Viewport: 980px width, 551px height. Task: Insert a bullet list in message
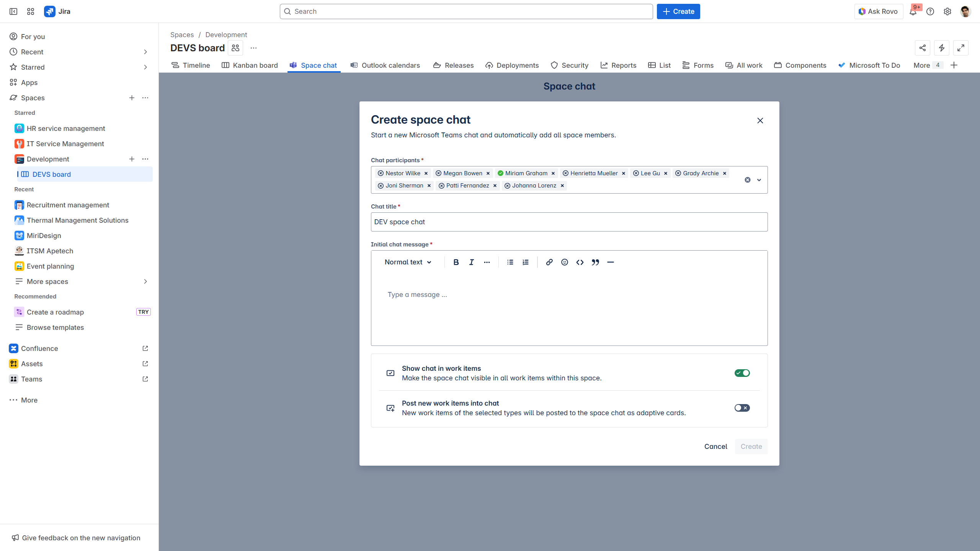click(x=510, y=262)
